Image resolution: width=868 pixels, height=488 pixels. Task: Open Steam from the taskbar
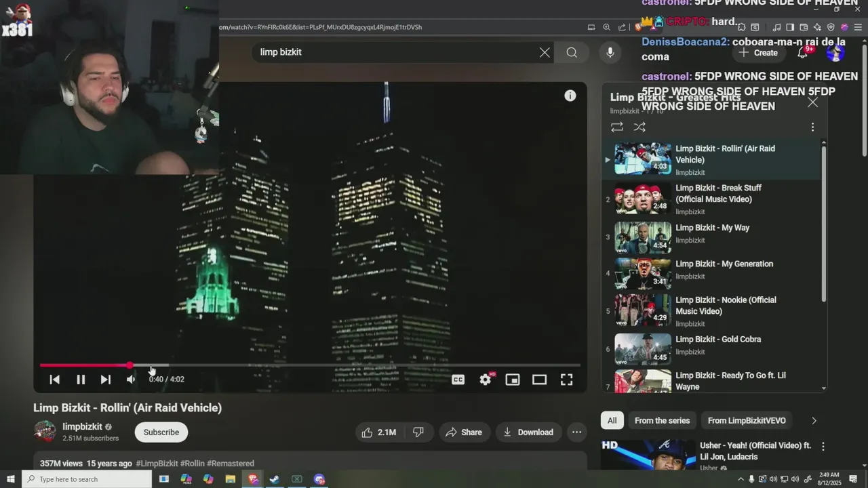tap(275, 479)
